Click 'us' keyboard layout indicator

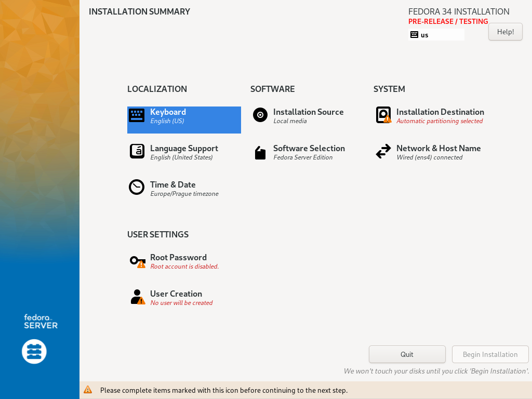click(x=436, y=35)
